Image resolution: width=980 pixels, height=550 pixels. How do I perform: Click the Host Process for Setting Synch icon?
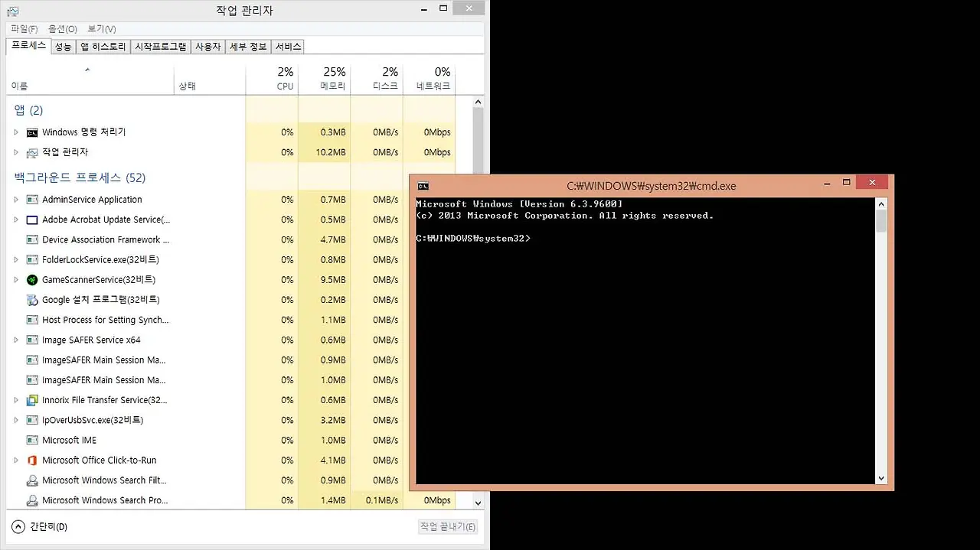(x=32, y=320)
